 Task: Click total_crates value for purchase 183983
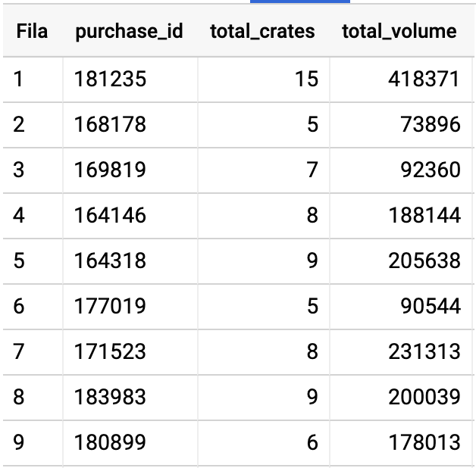pos(312,397)
